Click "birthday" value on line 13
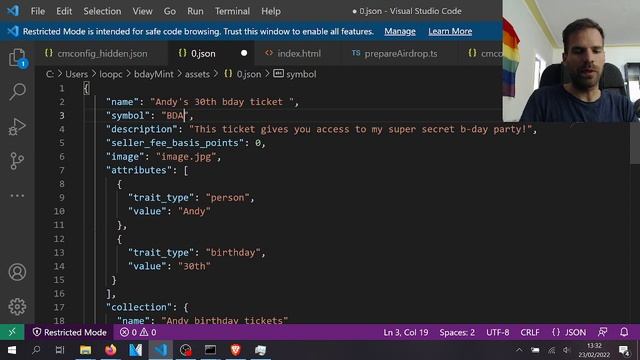Image resolution: width=640 pixels, height=360 pixels. (233, 253)
